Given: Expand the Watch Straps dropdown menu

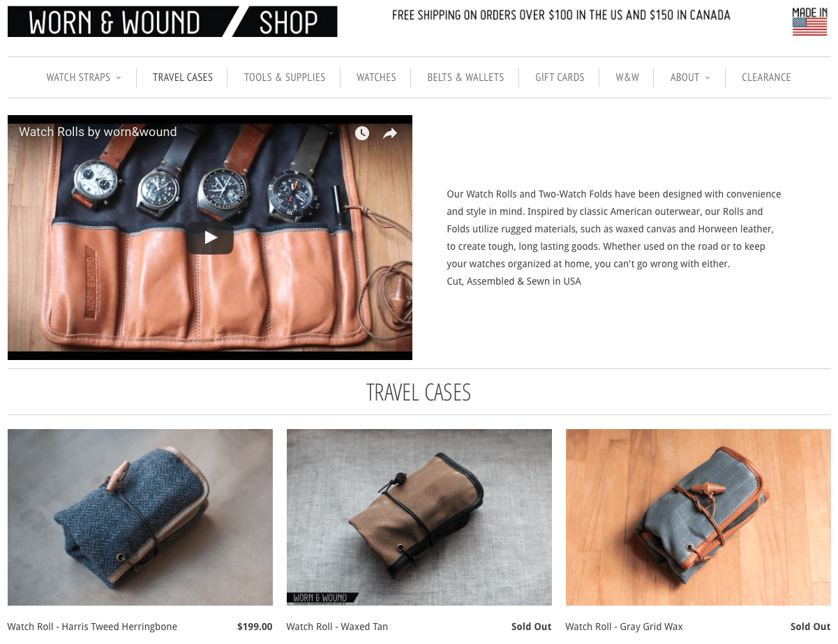Looking at the screenshot, I should coord(84,77).
